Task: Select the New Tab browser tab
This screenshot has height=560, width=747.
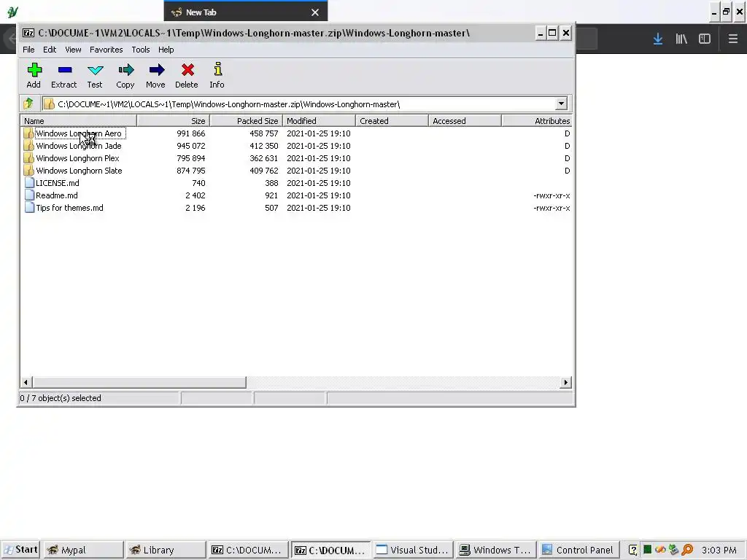Action: [x=246, y=12]
